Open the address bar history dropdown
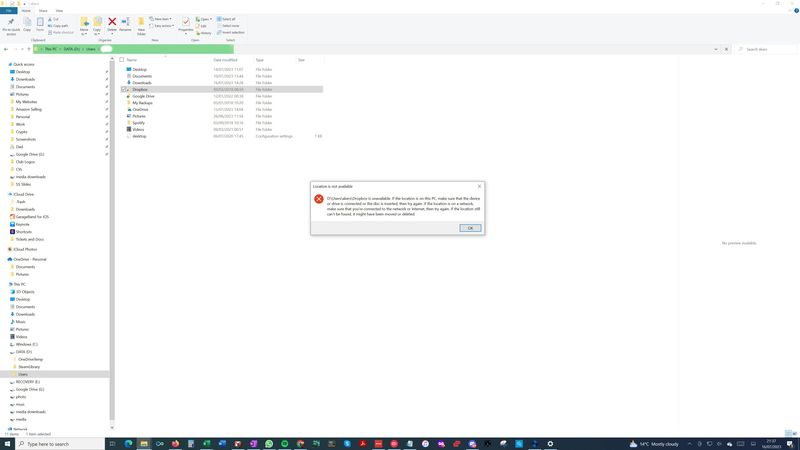 click(716, 49)
